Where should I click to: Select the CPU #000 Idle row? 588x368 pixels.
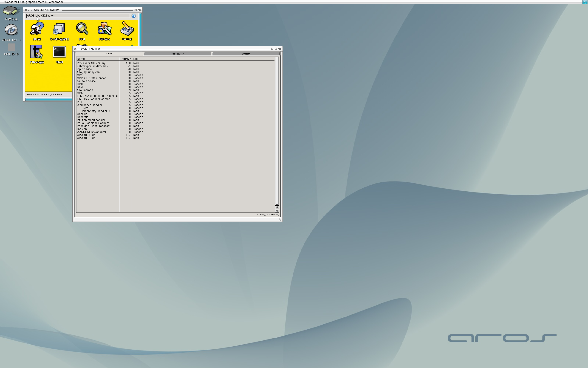(x=175, y=135)
